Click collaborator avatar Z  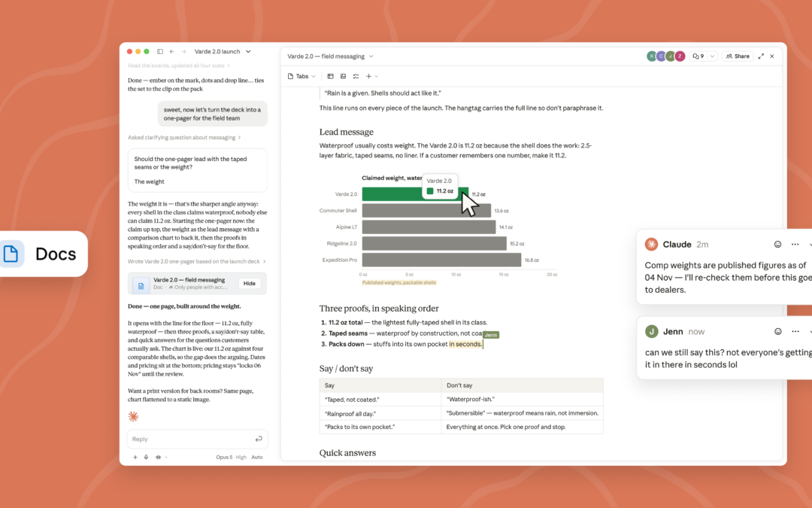[x=680, y=56]
